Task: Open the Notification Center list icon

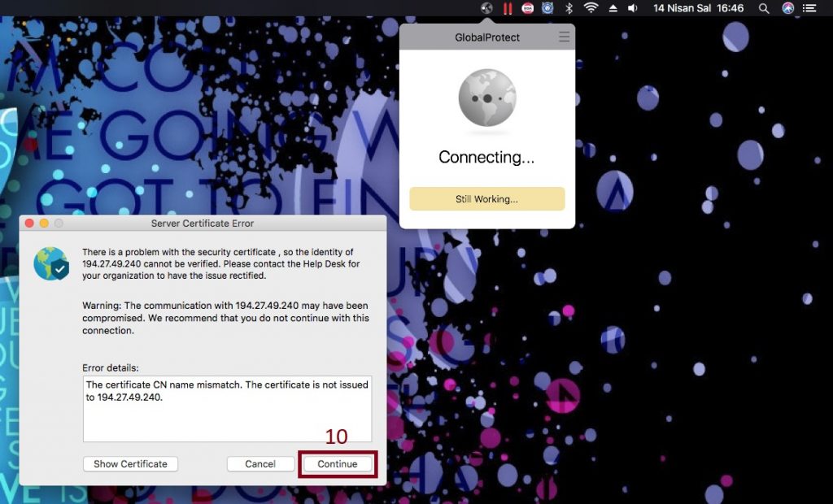Action: pos(810,8)
